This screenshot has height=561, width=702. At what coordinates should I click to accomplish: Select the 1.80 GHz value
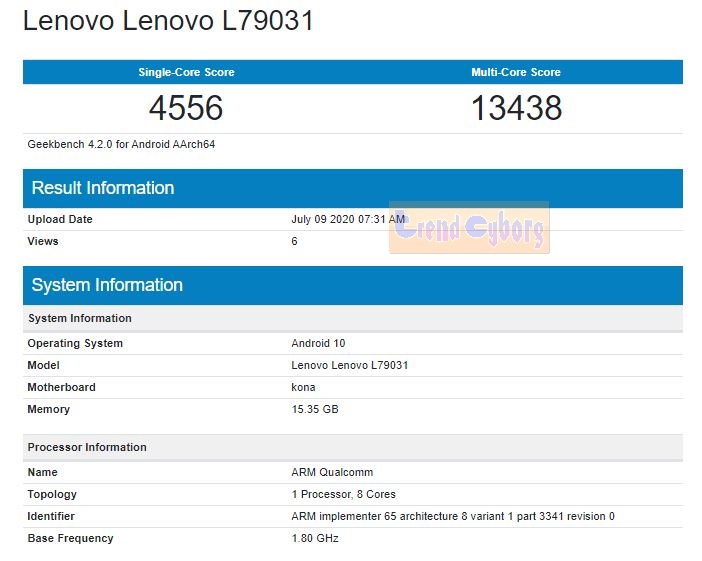pyautogui.click(x=315, y=538)
